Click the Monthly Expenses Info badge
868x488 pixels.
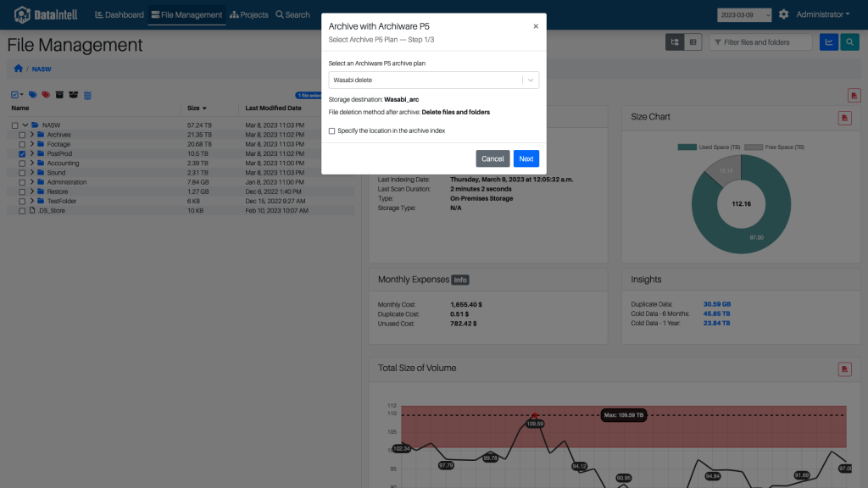click(460, 280)
